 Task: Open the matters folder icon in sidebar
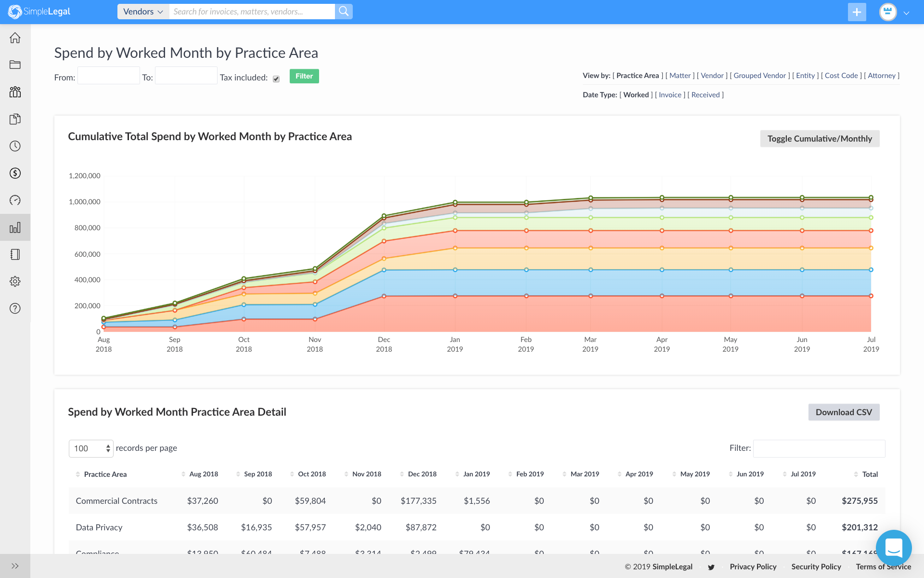(15, 65)
